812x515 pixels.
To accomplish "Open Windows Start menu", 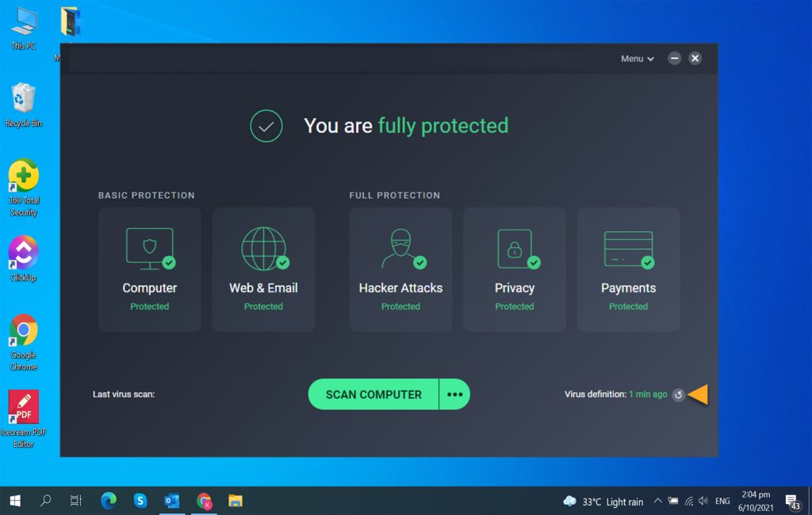I will tap(14, 501).
